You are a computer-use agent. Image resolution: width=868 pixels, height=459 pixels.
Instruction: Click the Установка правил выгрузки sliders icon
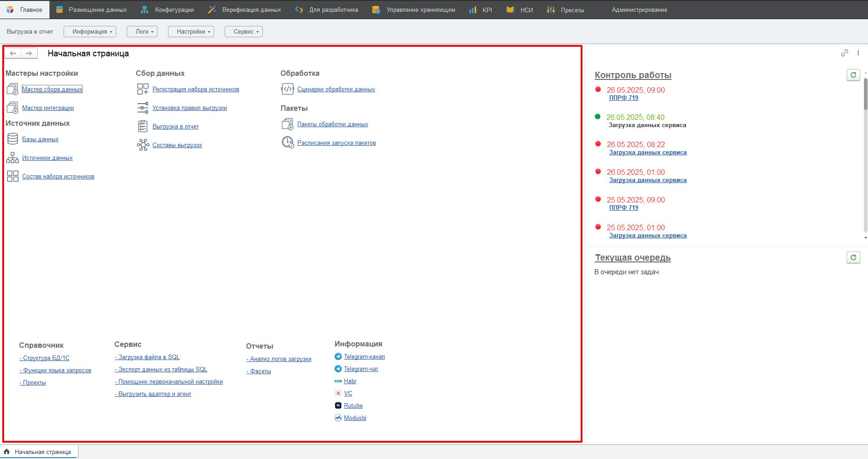pyautogui.click(x=143, y=108)
